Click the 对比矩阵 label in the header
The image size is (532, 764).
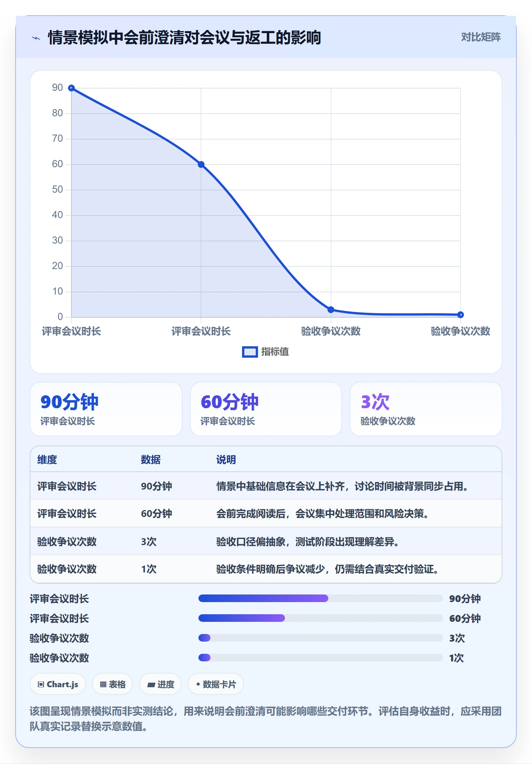(481, 37)
